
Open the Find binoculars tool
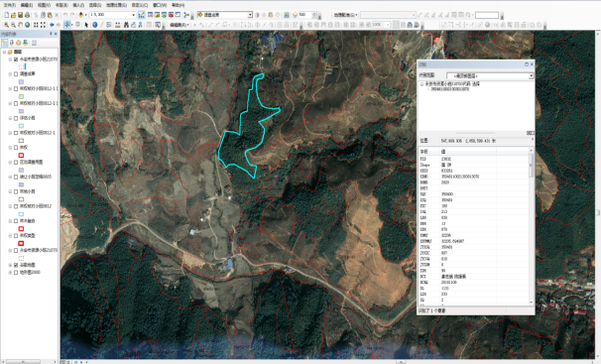(126, 25)
